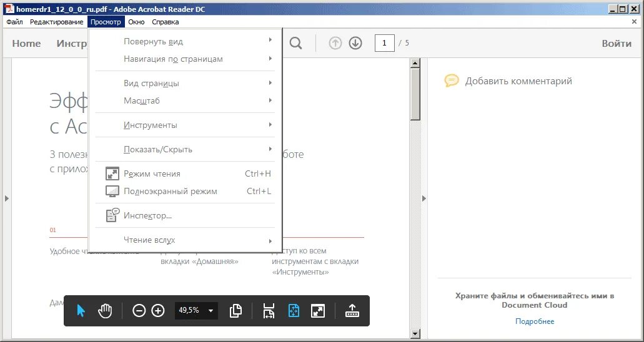Expand the left navigation pane arrow

click(7, 198)
